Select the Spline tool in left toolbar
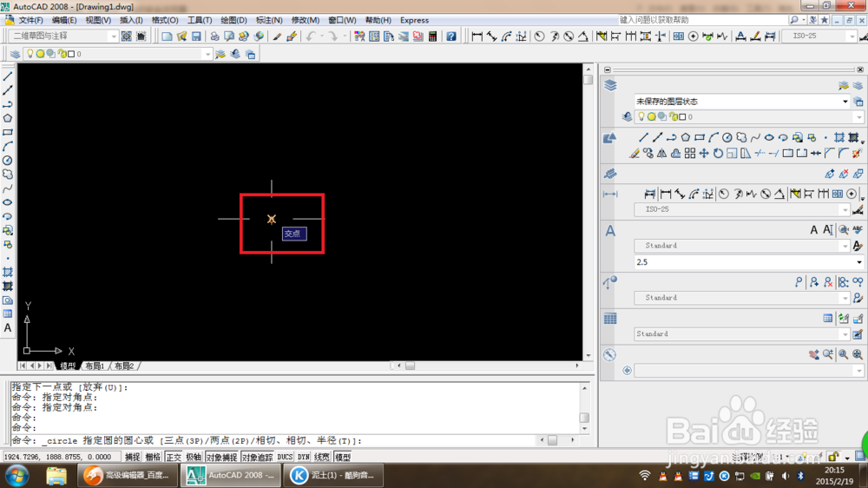Image resolution: width=868 pixels, height=488 pixels. [x=8, y=188]
